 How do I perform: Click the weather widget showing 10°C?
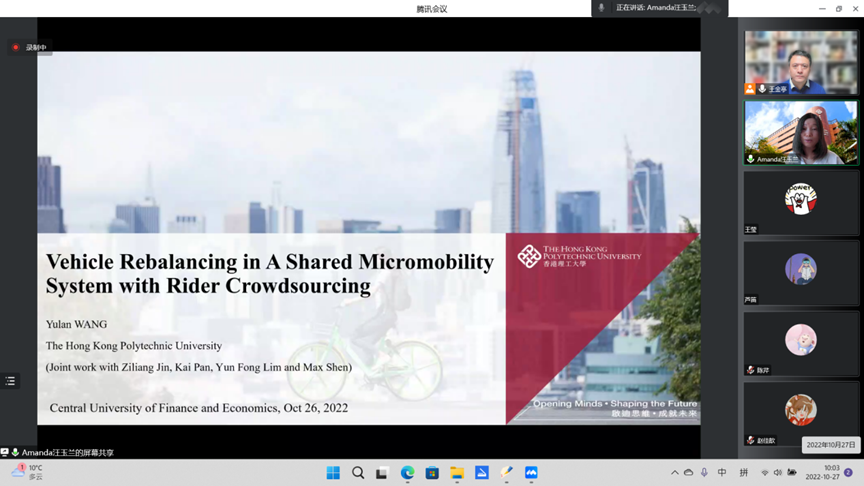click(28, 472)
